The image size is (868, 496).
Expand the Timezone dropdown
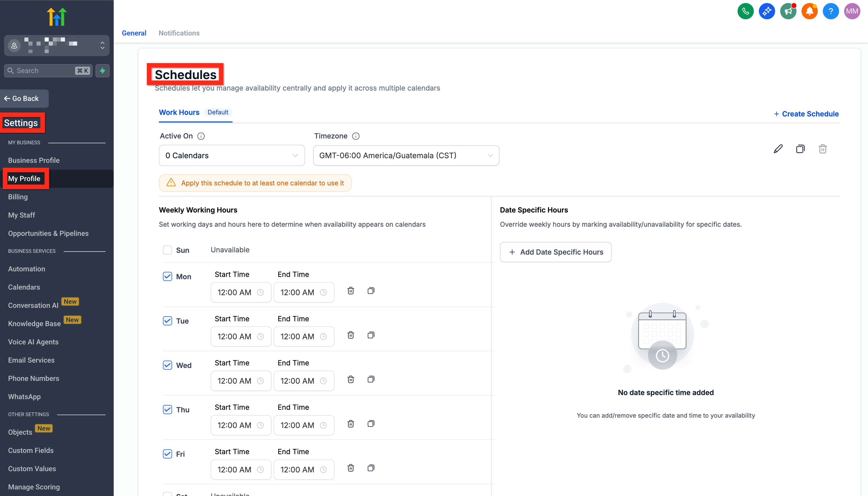click(x=406, y=156)
